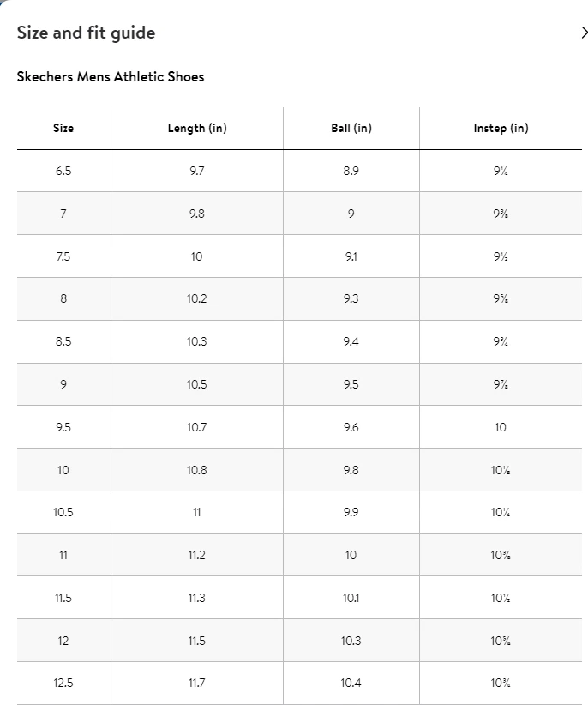Screen dimensions: 588x705
Task: Choose size 9.5 in the Size column
Action: (63, 427)
